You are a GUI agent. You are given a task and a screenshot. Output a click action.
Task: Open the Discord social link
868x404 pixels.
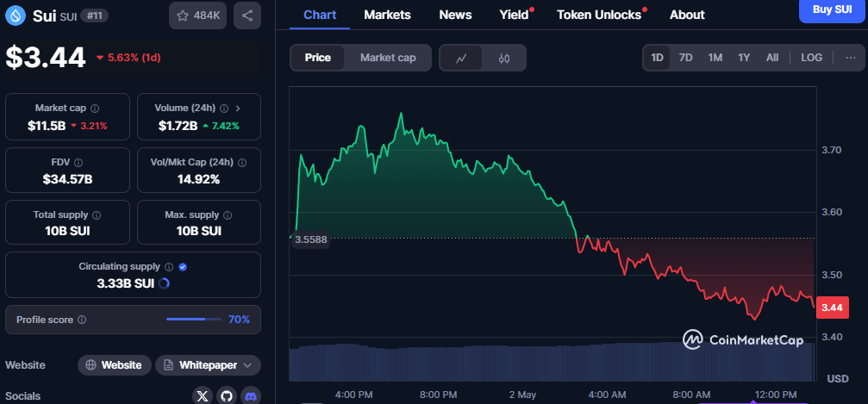[250, 396]
